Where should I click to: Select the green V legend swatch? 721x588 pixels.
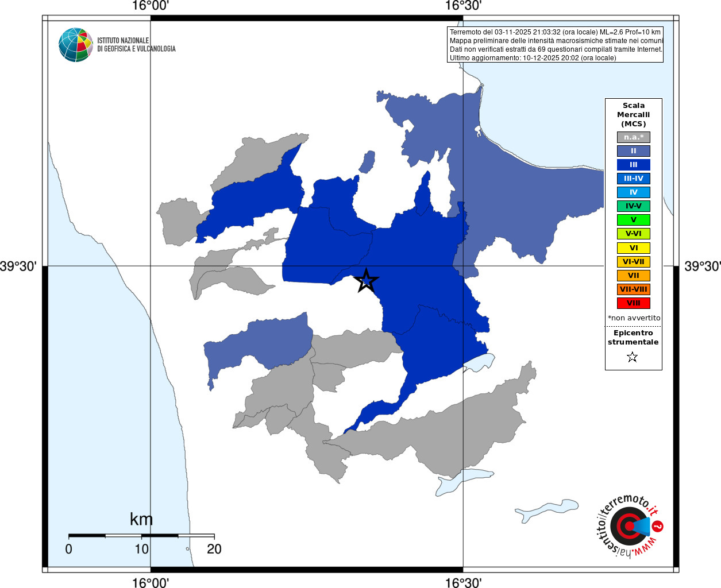(634, 220)
